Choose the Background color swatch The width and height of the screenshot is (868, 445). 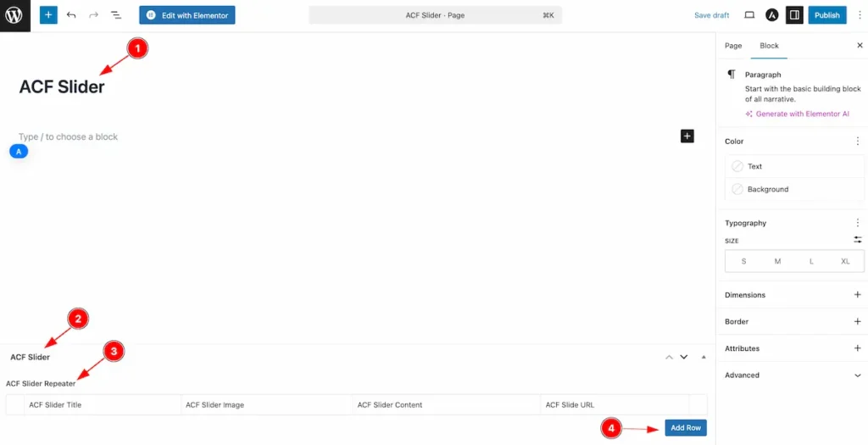(x=768, y=189)
